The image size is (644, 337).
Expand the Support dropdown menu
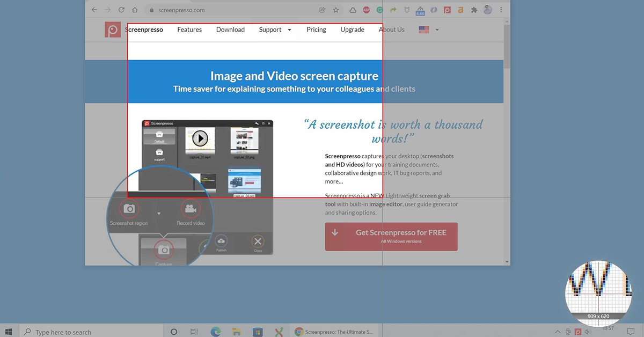275,30
